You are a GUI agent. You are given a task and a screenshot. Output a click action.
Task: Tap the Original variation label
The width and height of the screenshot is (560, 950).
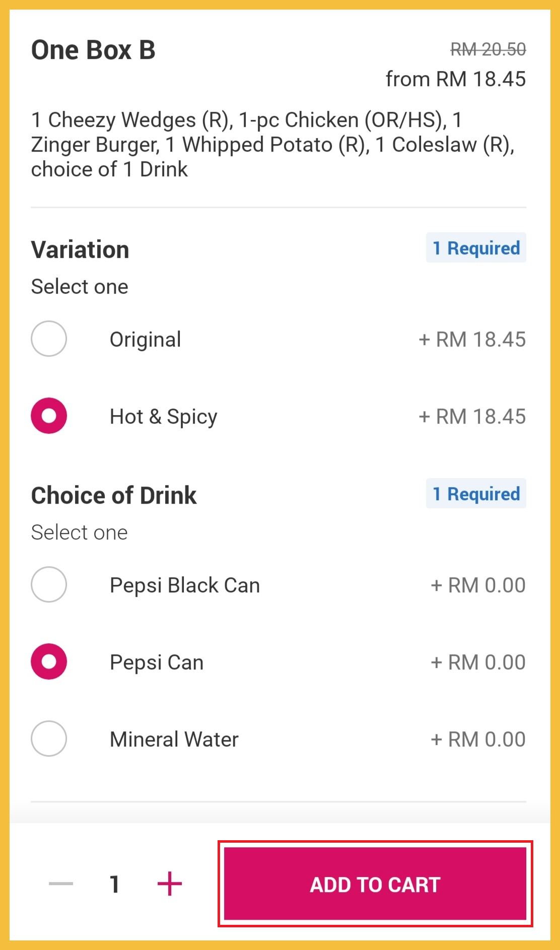(x=146, y=340)
